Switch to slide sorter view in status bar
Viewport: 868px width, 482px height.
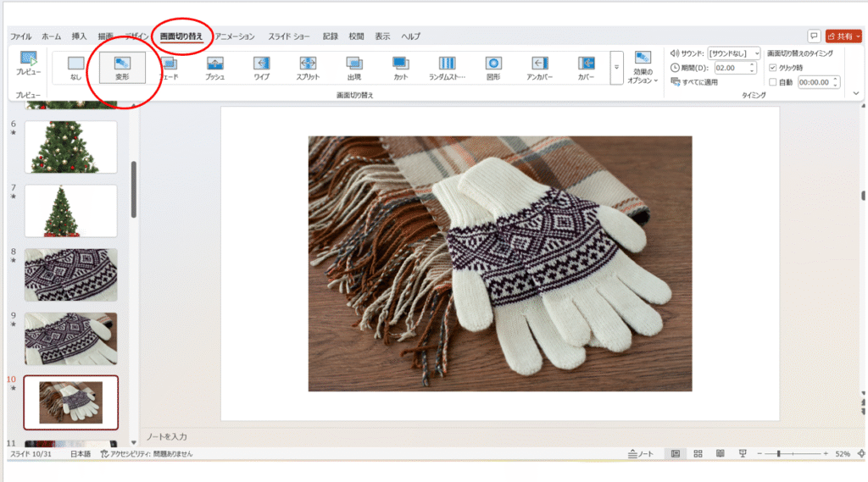(698, 454)
